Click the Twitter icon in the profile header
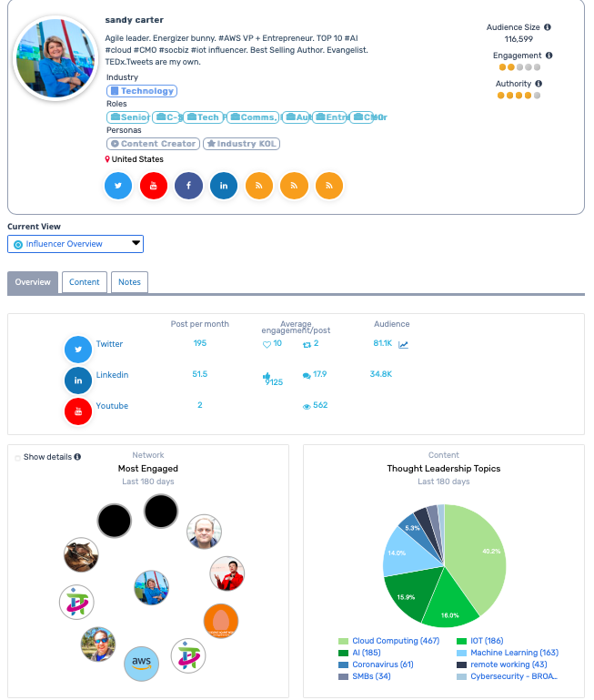The width and height of the screenshot is (594, 700). [118, 186]
